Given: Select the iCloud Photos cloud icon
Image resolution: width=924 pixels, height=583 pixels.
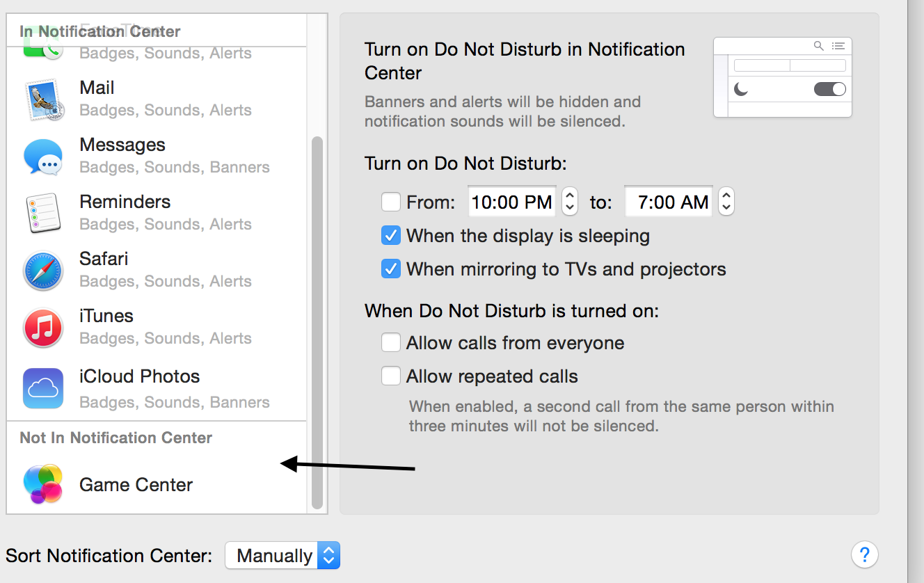Looking at the screenshot, I should click(43, 388).
